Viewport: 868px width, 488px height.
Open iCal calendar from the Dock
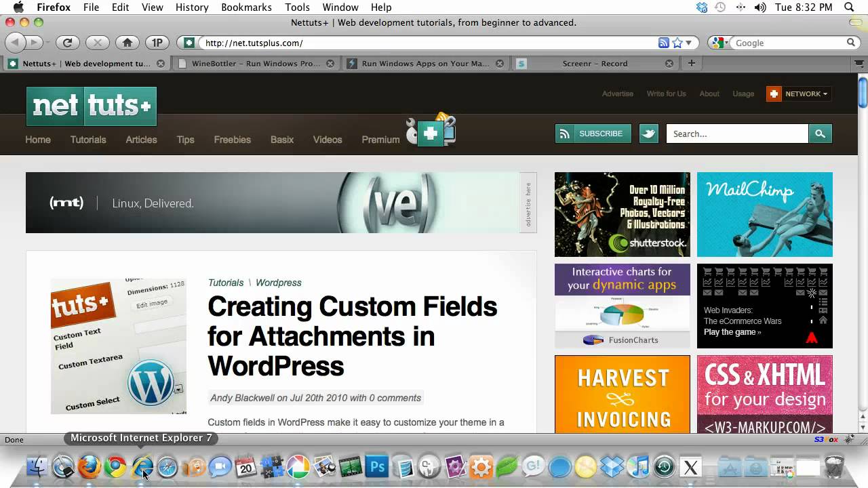pos(246,466)
